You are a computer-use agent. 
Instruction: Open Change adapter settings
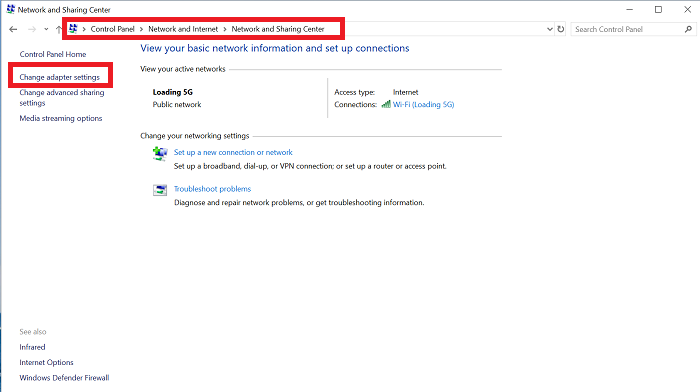pyautogui.click(x=59, y=77)
